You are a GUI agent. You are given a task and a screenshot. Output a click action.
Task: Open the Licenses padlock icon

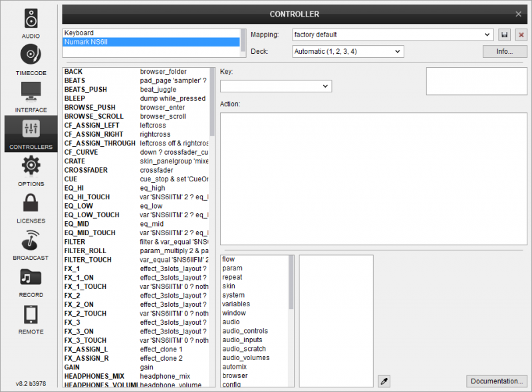point(31,204)
